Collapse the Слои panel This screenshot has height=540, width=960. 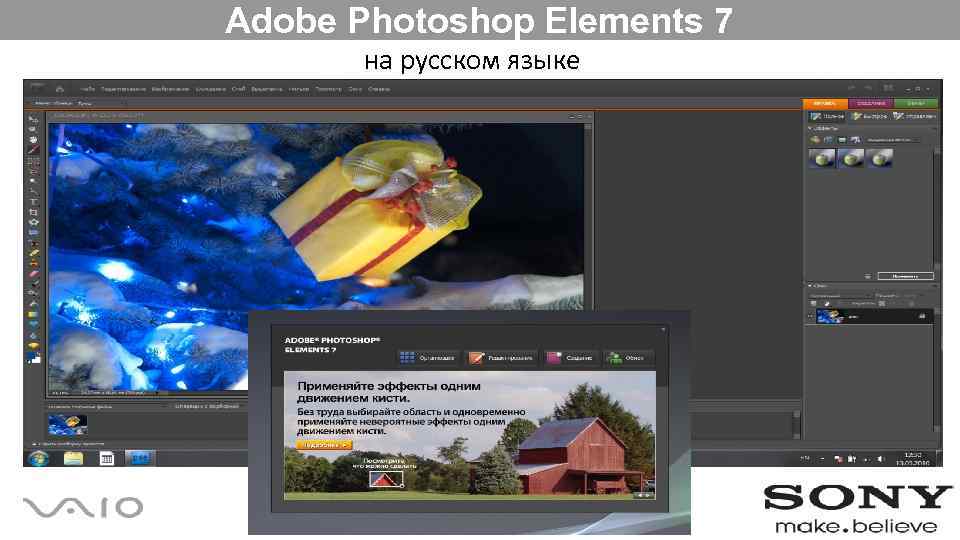point(810,286)
